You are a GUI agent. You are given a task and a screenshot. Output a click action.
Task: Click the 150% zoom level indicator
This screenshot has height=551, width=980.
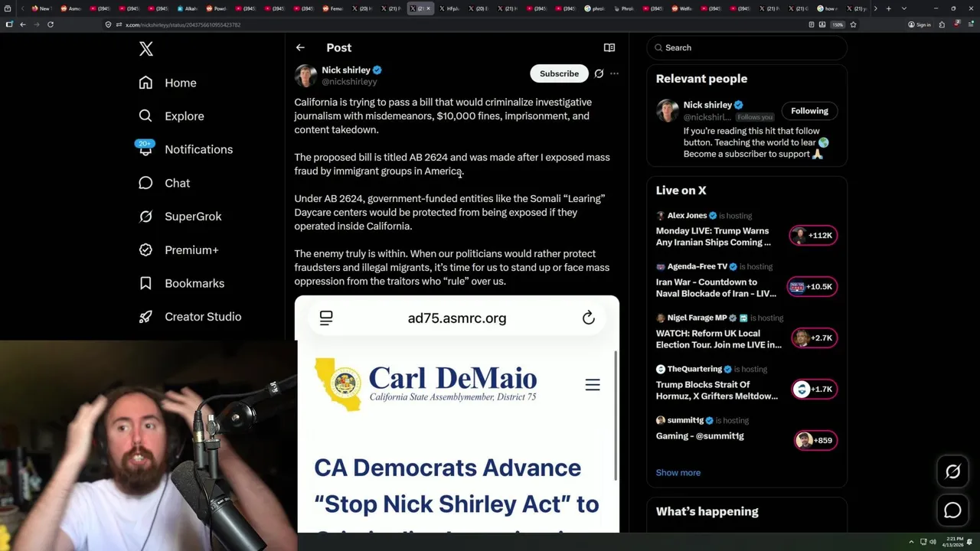coord(838,24)
